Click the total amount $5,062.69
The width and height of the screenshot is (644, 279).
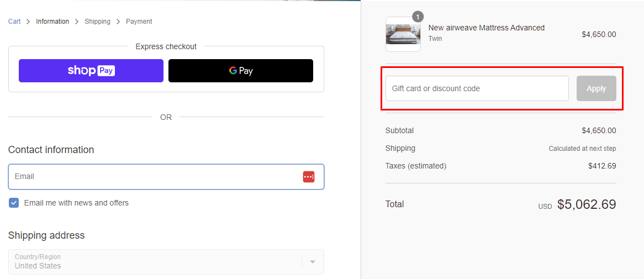587,204
